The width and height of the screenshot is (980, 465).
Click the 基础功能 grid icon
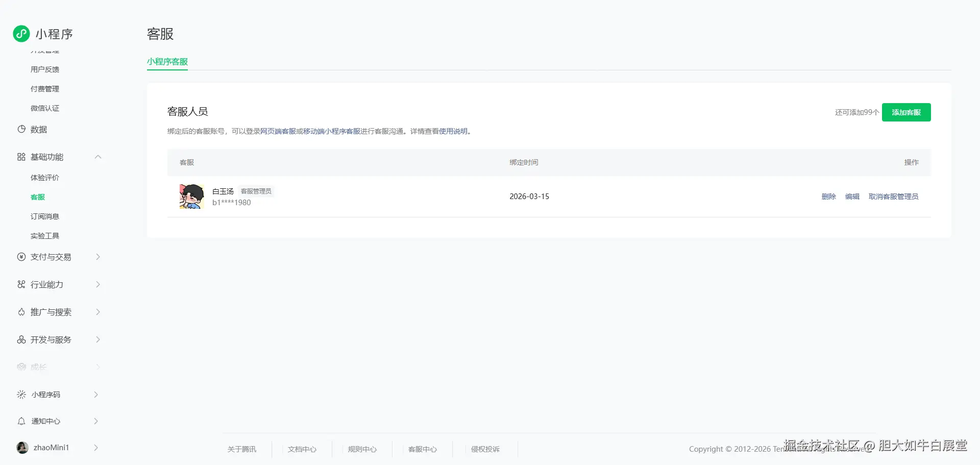pyautogui.click(x=21, y=157)
